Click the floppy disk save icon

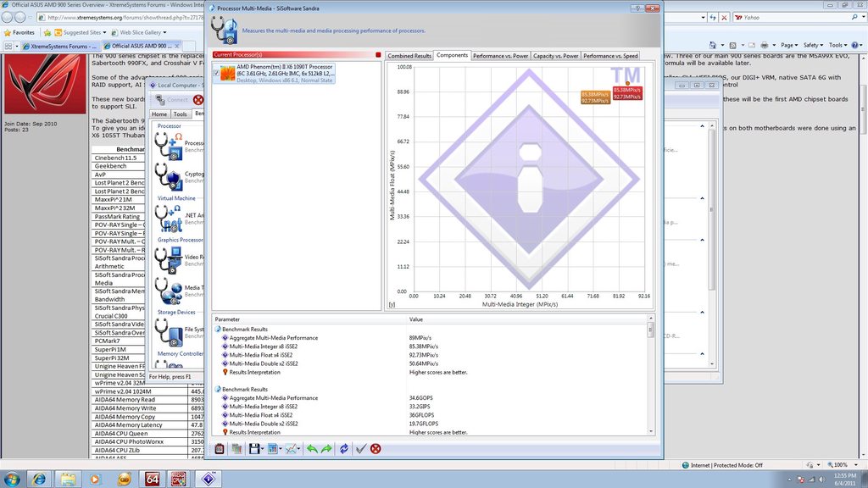[254, 449]
